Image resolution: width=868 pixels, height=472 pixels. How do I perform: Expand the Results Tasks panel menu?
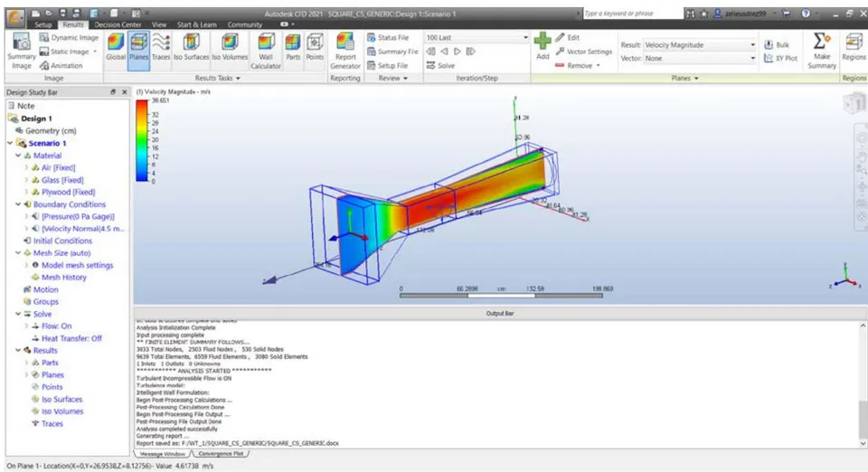coord(217,78)
